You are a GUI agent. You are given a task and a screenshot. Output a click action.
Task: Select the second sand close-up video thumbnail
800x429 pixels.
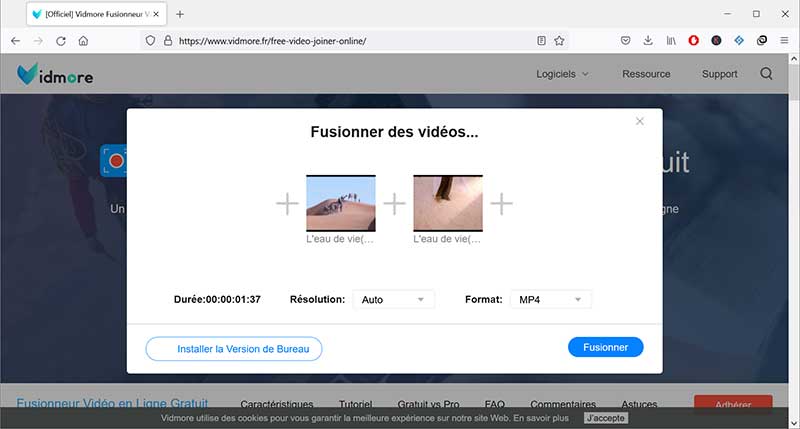448,203
